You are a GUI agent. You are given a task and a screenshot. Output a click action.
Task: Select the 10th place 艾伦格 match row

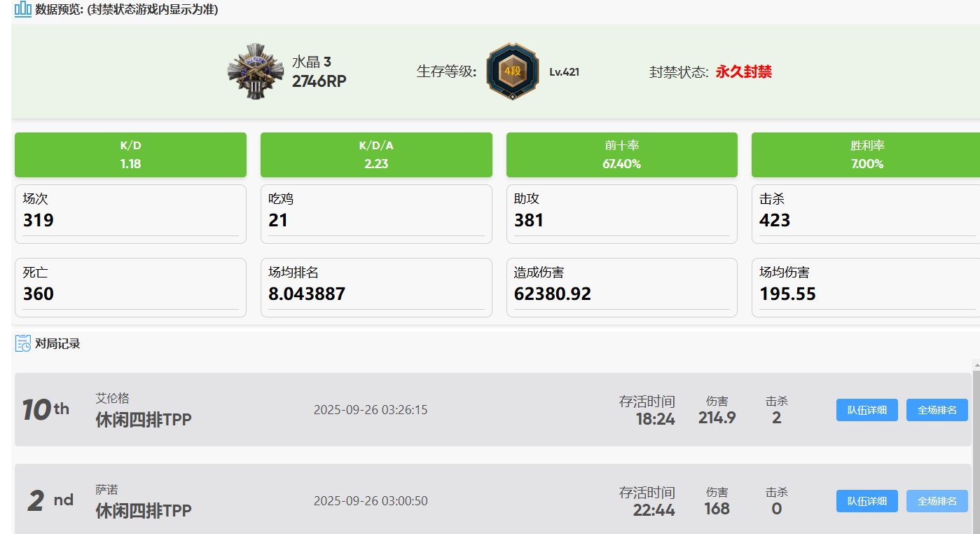(x=490, y=410)
